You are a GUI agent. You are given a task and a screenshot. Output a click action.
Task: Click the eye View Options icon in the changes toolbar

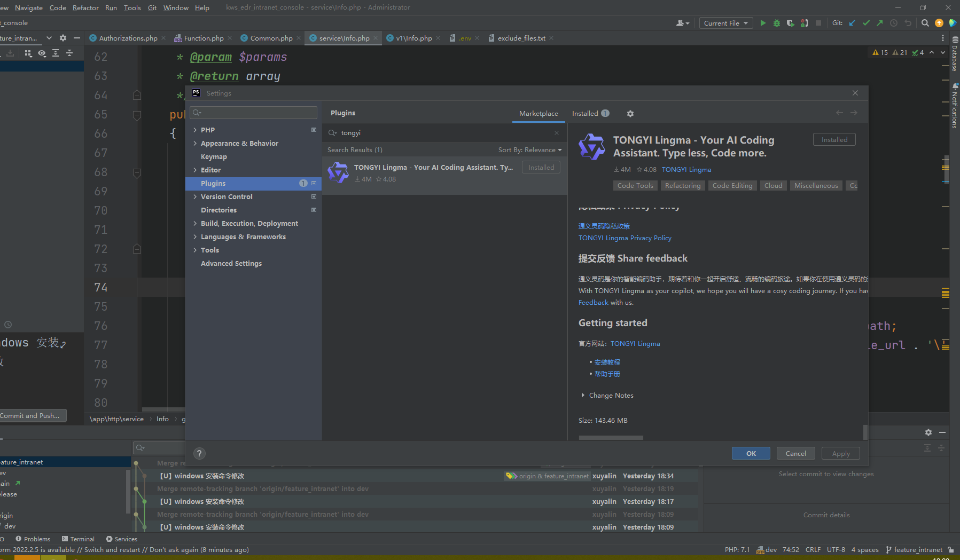click(42, 53)
